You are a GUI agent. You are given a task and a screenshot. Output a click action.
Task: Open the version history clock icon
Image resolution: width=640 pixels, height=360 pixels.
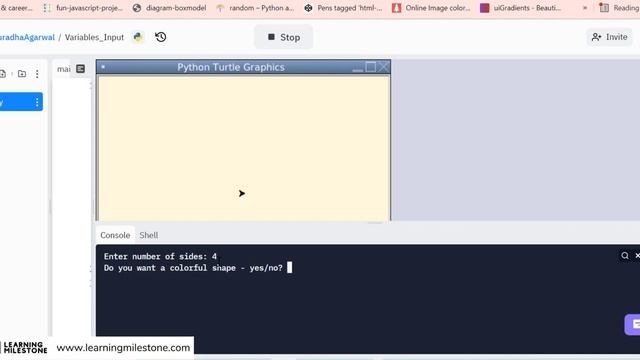[161, 37]
